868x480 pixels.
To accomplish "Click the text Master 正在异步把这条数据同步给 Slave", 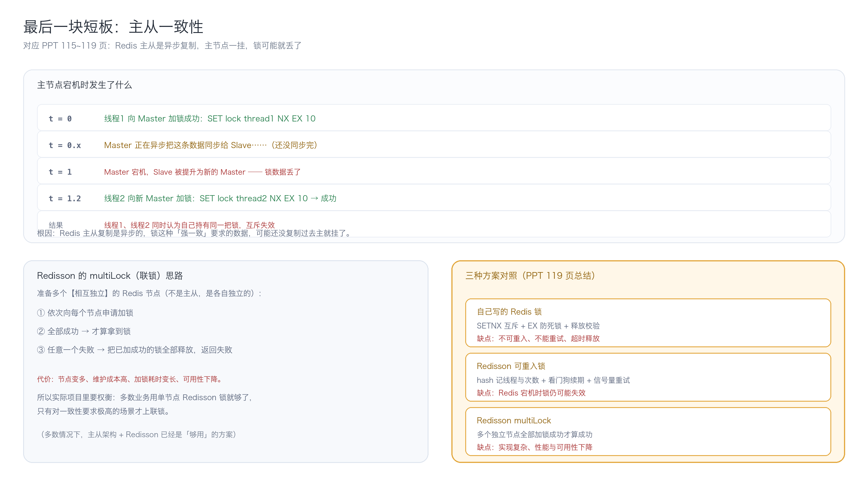I will pos(211,145).
